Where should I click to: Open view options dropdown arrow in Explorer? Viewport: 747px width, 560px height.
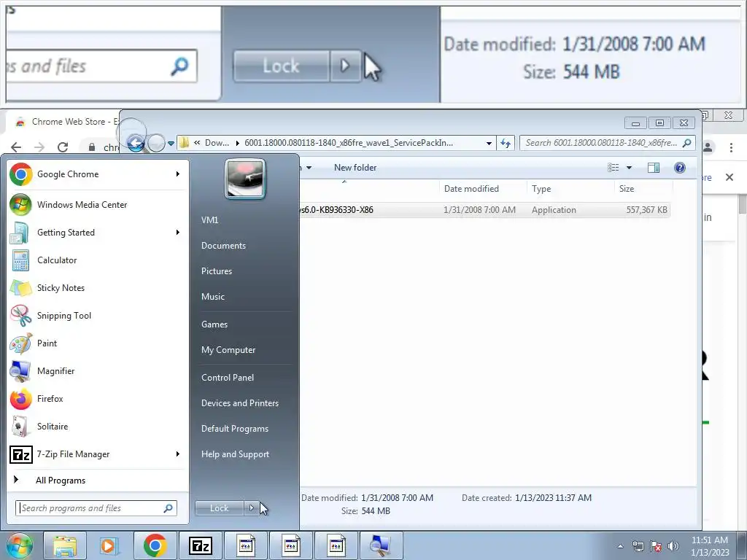click(x=629, y=168)
